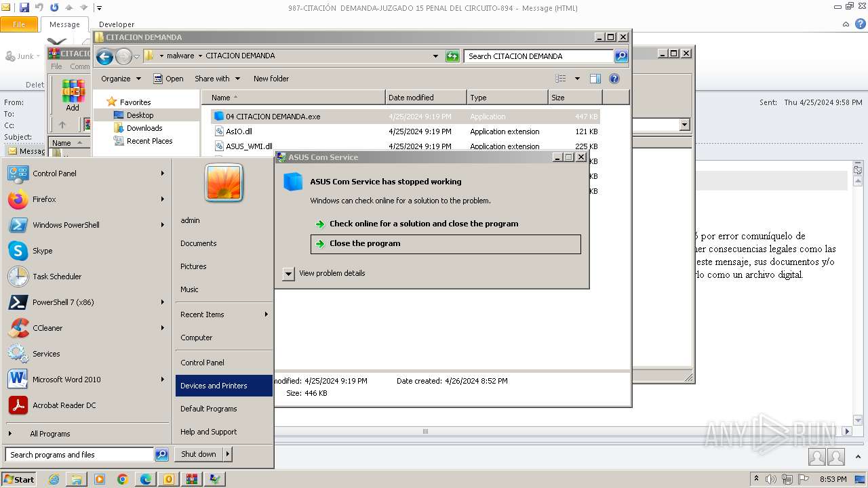Click the ASUS Com Service taskbar icon
The height and width of the screenshot is (488, 868).
pos(215,479)
